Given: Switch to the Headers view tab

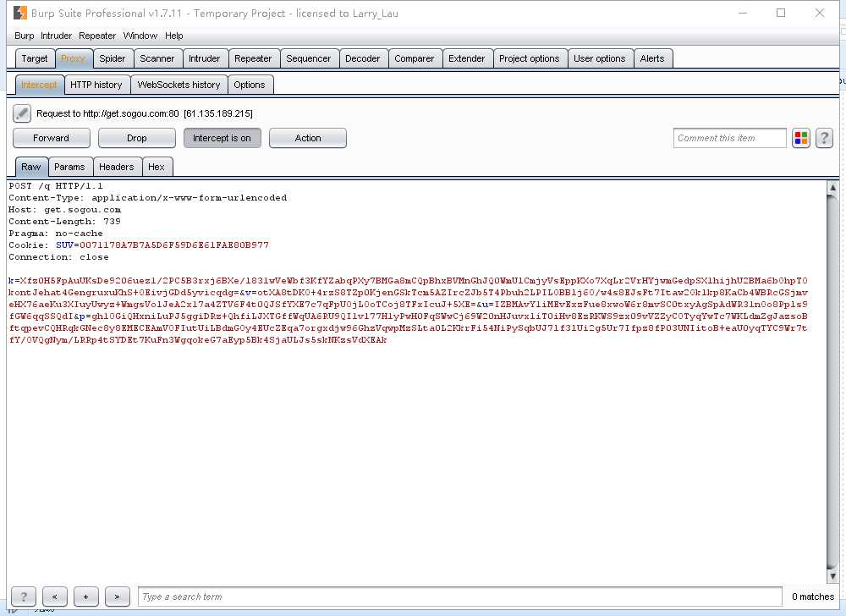Looking at the screenshot, I should [117, 167].
